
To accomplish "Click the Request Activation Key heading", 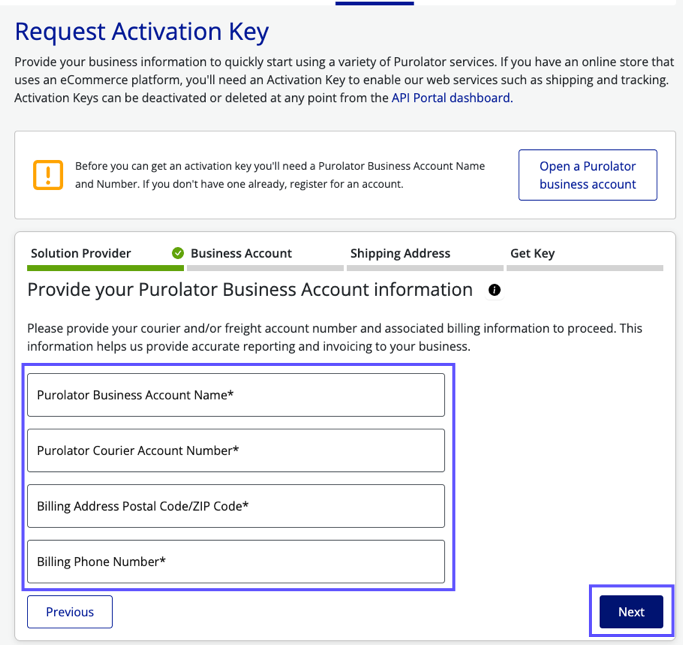I will click(x=142, y=32).
